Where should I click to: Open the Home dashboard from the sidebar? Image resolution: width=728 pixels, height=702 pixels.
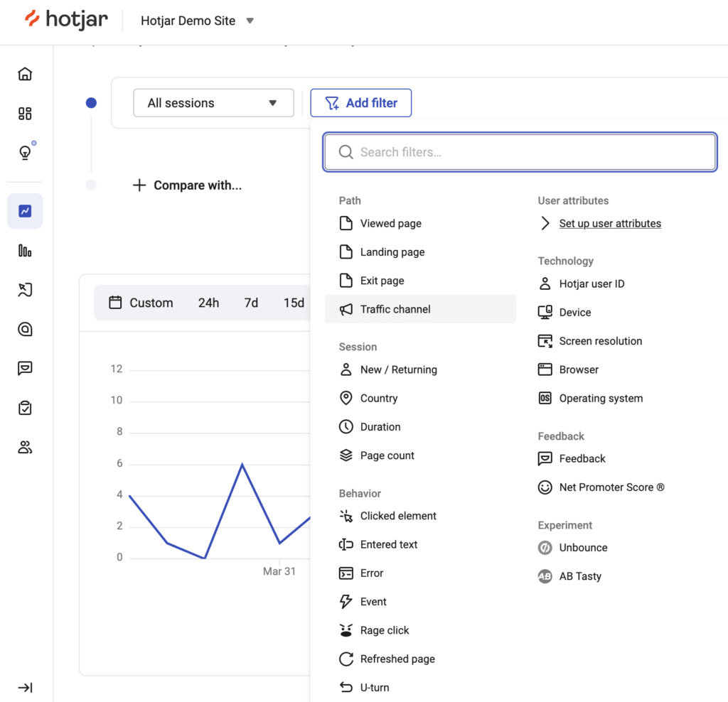click(25, 74)
